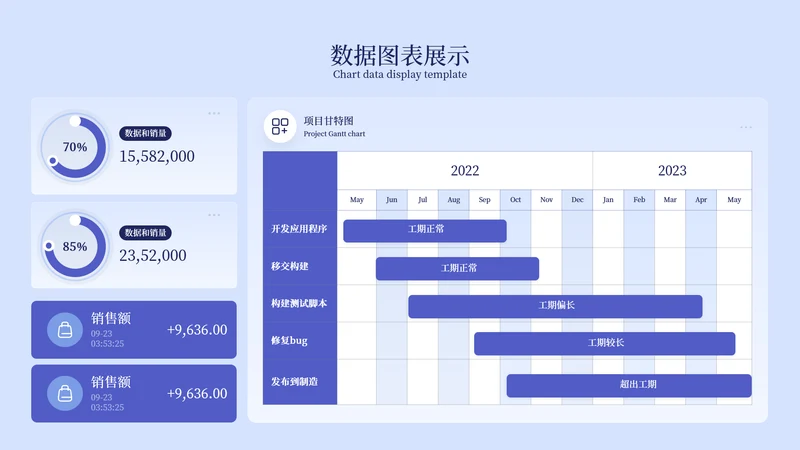Click the +9,636.00 amount in the lower 销售额 card
The image size is (800, 450).
pos(197,394)
